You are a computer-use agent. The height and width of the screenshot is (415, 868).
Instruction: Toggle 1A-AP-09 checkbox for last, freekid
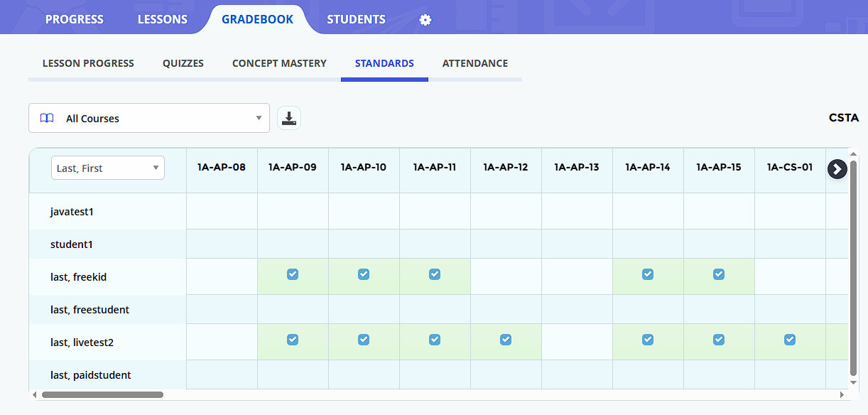click(x=293, y=274)
